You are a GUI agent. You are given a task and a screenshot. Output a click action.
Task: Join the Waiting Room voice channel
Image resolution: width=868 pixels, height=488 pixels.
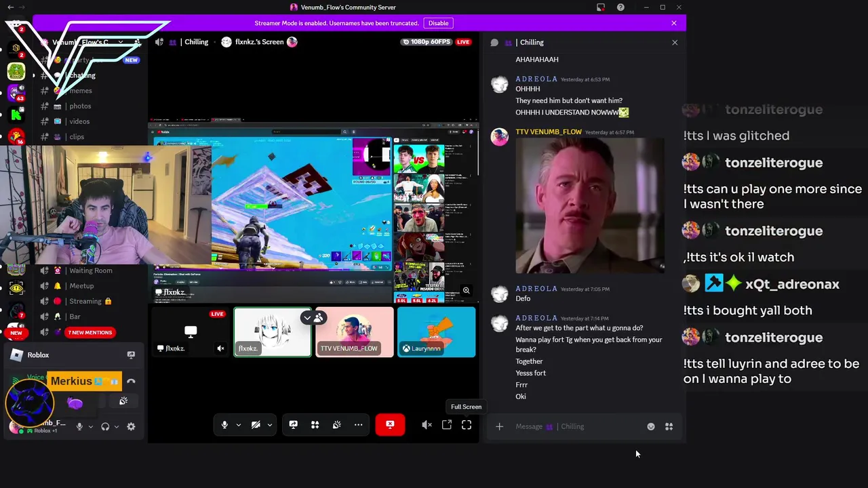pos(90,270)
